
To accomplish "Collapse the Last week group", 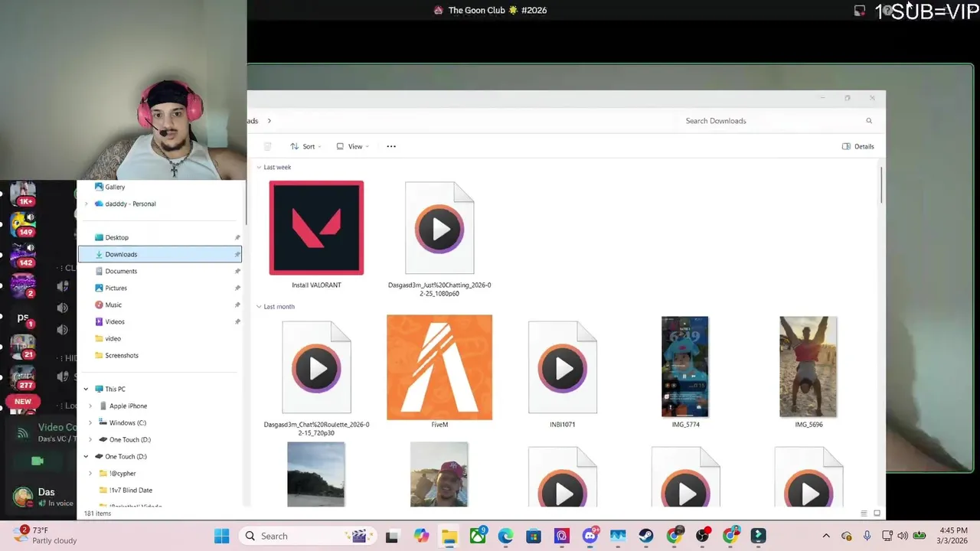I will [259, 167].
